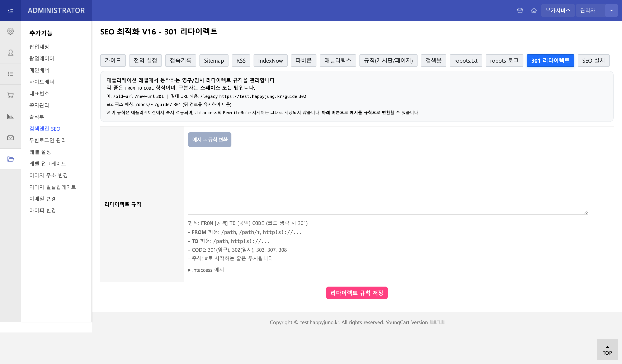Switch to the robots.txt tab
The width and height of the screenshot is (622, 364).
[466, 60]
